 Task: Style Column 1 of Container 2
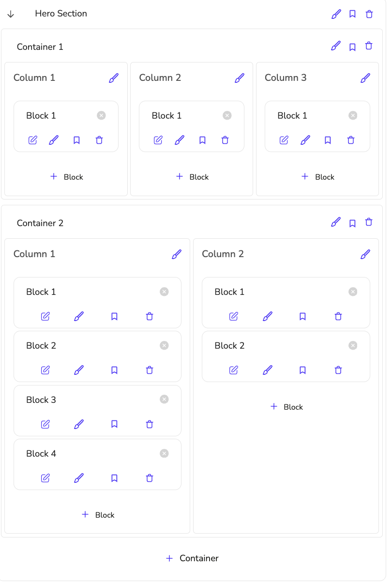[177, 254]
